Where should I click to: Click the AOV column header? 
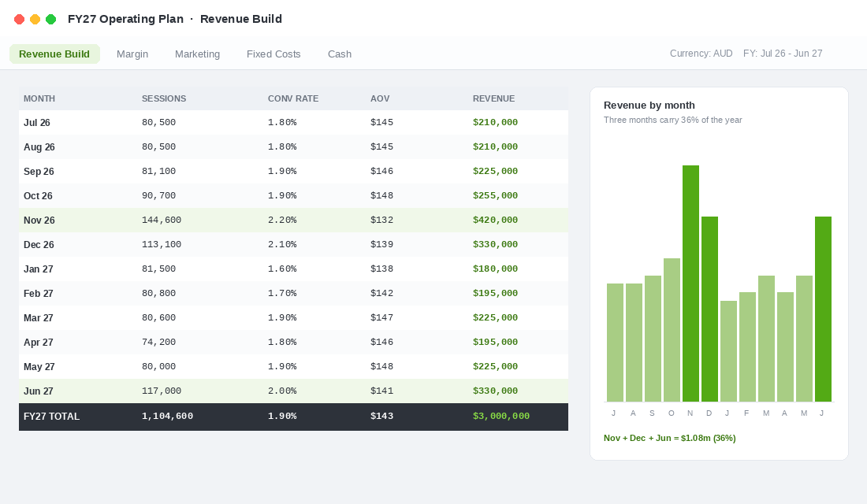tap(380, 98)
